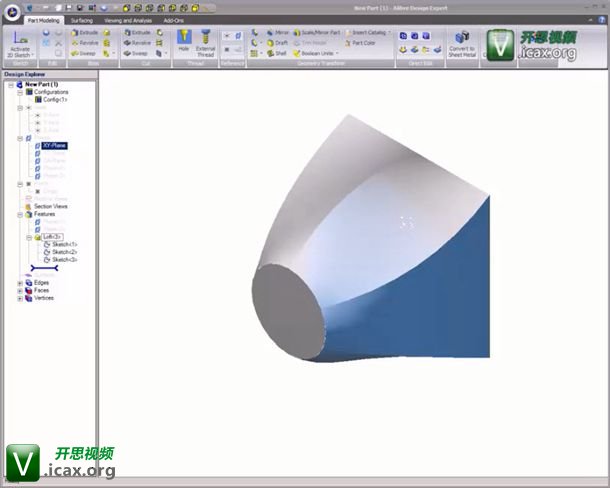Collapse the Planes tree node
Viewport: 610px width, 488px height.
click(20, 138)
